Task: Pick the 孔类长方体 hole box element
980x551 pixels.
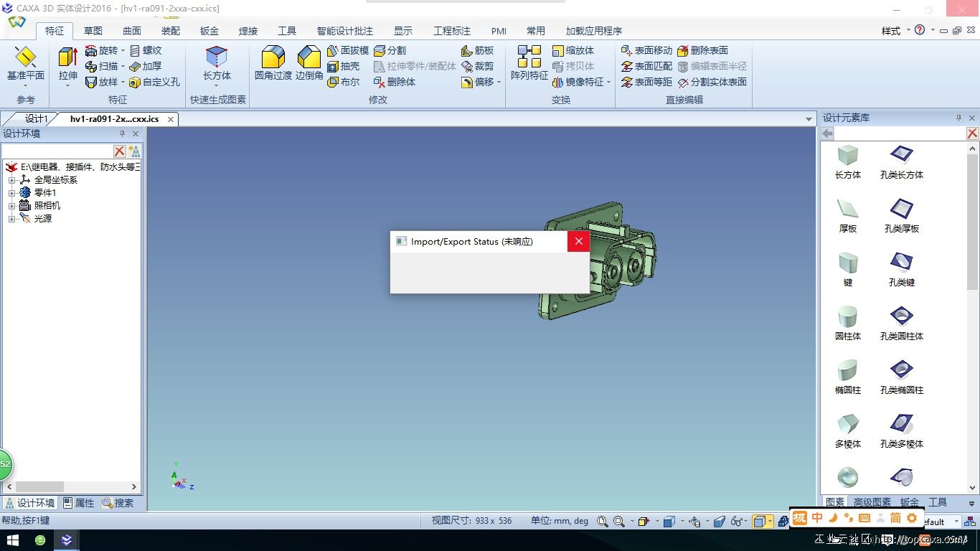Action: [x=902, y=162]
